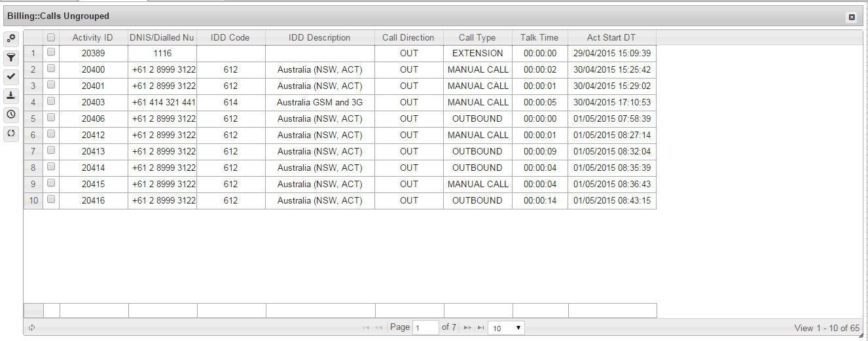Click the page number input field
The image size is (868, 341).
pos(425,328)
